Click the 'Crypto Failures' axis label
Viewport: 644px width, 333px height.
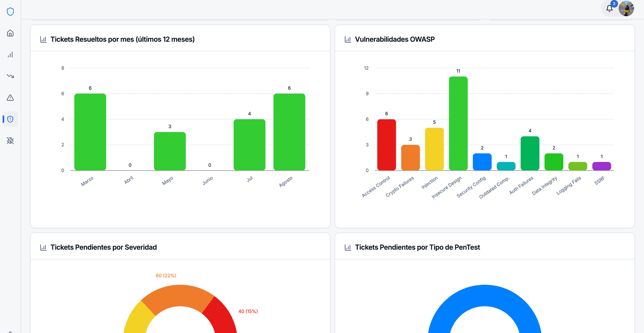click(x=400, y=187)
